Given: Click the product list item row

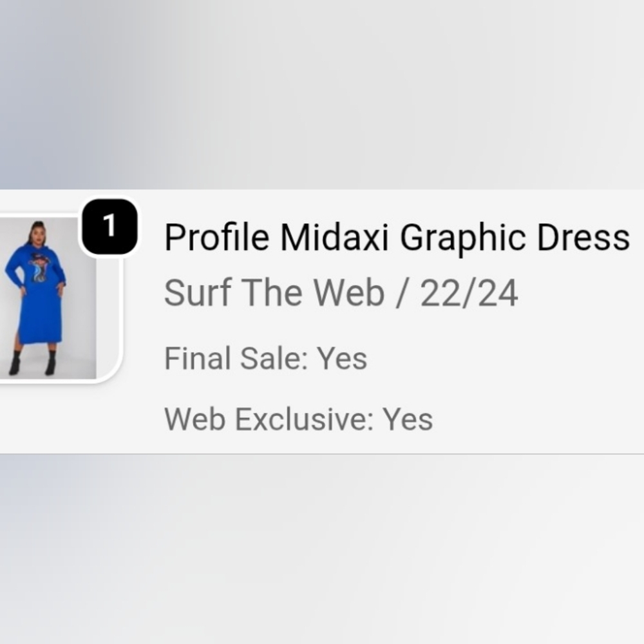Looking at the screenshot, I should pos(322,319).
